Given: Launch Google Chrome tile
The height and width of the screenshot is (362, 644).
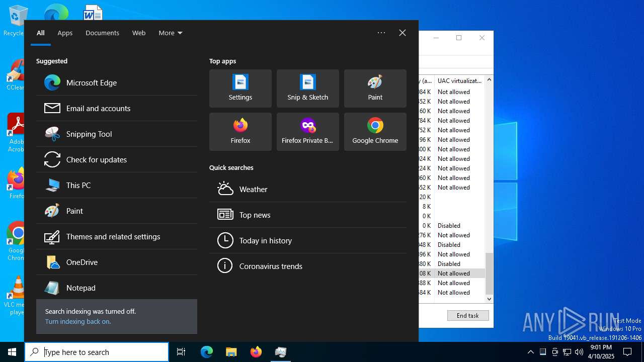Looking at the screenshot, I should coord(375,132).
